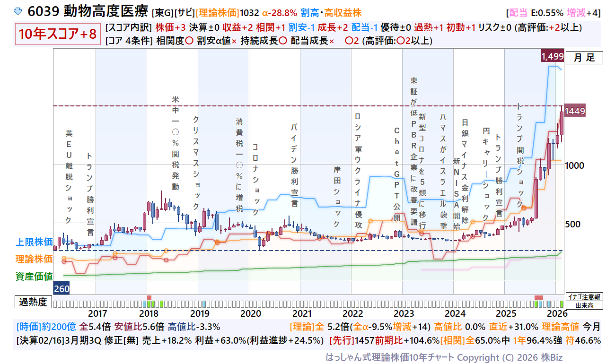The image size is (615, 364).
Task: Click the 2020 year label on the axis
Action: click(252, 313)
